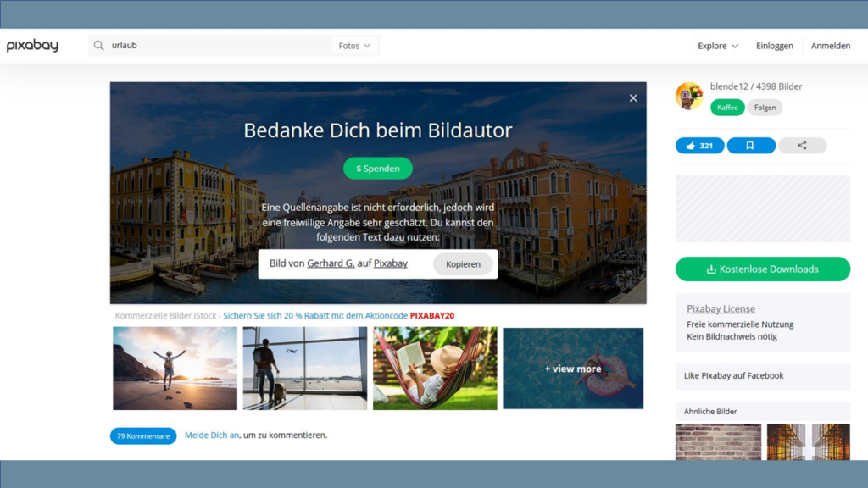This screenshot has width=868, height=488.
Task: Click the hammock reading thumbnail
Action: pos(435,369)
